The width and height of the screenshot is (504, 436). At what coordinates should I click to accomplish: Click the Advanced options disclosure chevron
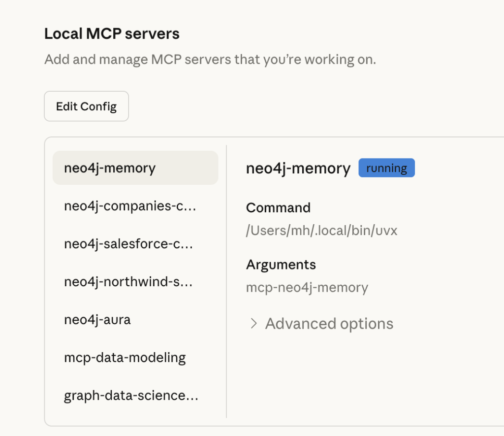coord(253,324)
